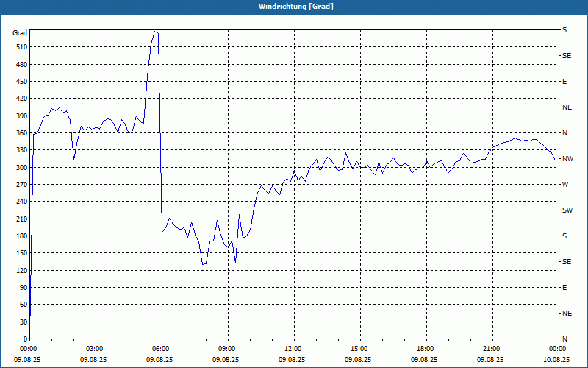Image resolution: width=588 pixels, height=368 pixels.
Task: Select the 210 y-axis value
Action: pos(21,219)
